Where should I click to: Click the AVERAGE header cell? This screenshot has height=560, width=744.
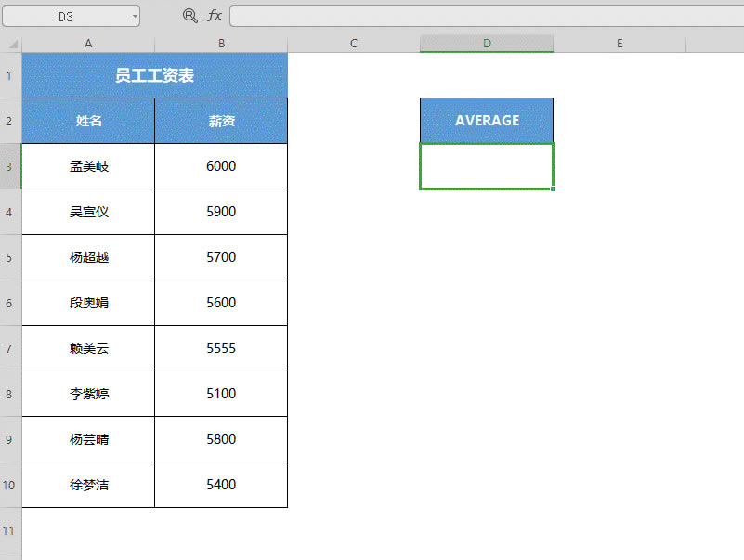click(487, 121)
